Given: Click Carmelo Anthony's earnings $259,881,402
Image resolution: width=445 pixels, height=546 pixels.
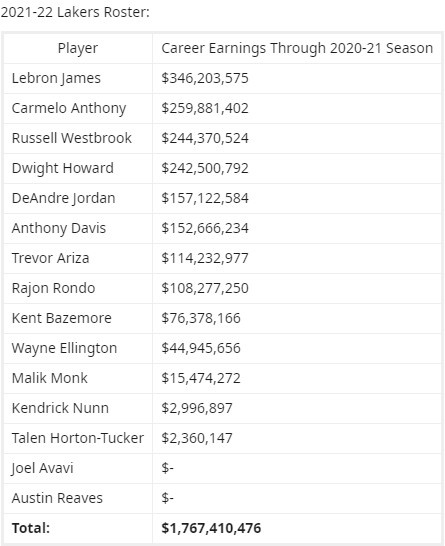Looking at the screenshot, I should [x=205, y=108].
